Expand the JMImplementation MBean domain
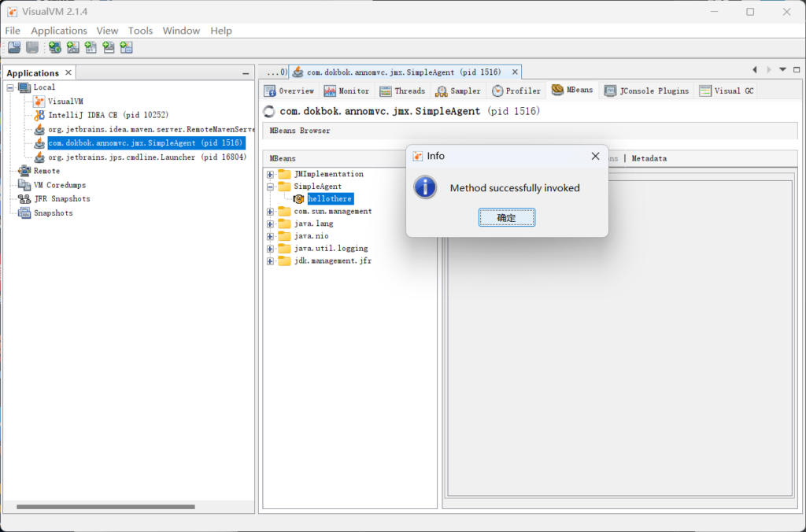This screenshot has width=806, height=532. [270, 174]
